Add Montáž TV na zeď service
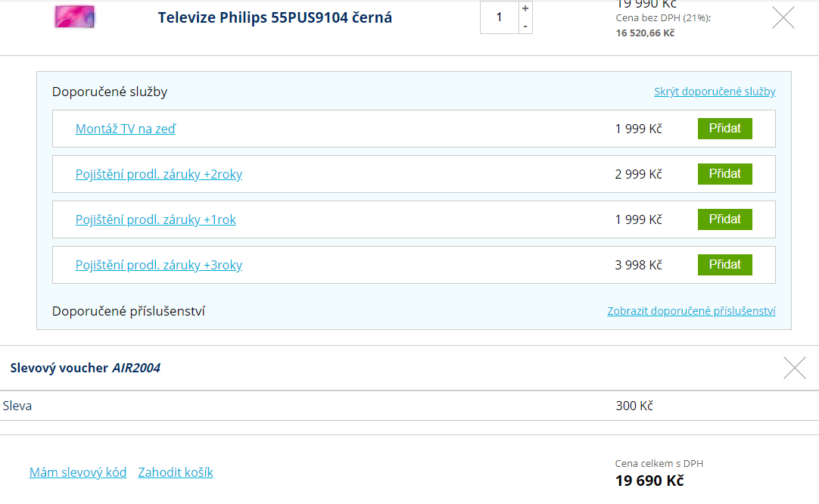Screen dimensions: 819x504 click(x=724, y=129)
